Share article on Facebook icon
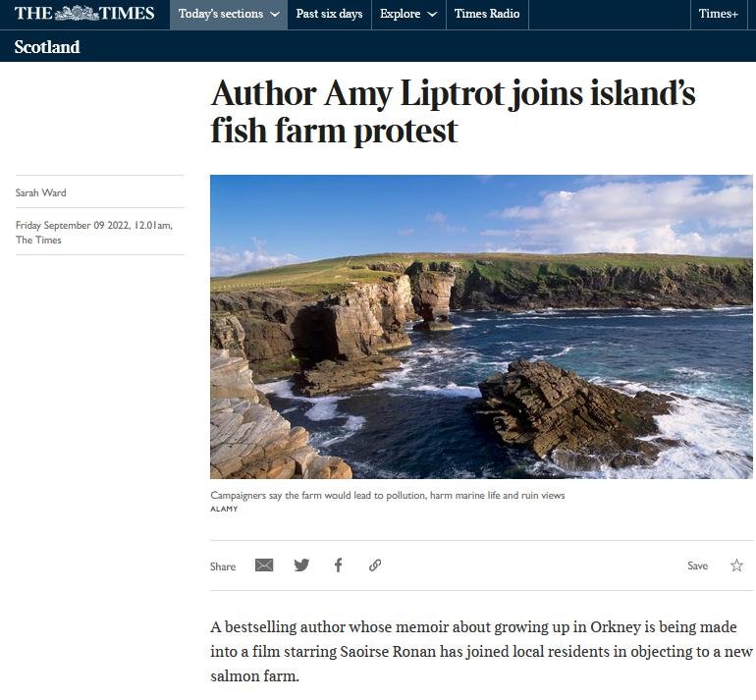Viewport: 756px width, 700px height. pyautogui.click(x=339, y=565)
